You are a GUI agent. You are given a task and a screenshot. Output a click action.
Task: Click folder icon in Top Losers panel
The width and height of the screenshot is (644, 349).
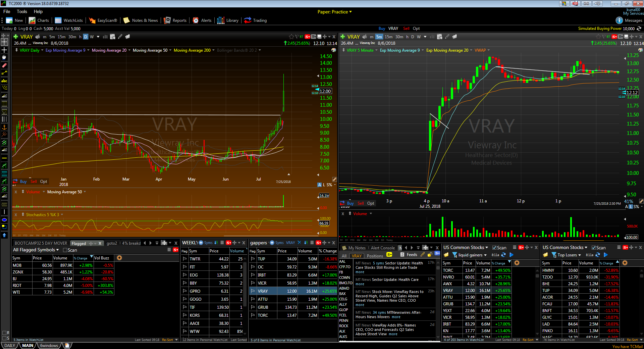tap(545, 255)
